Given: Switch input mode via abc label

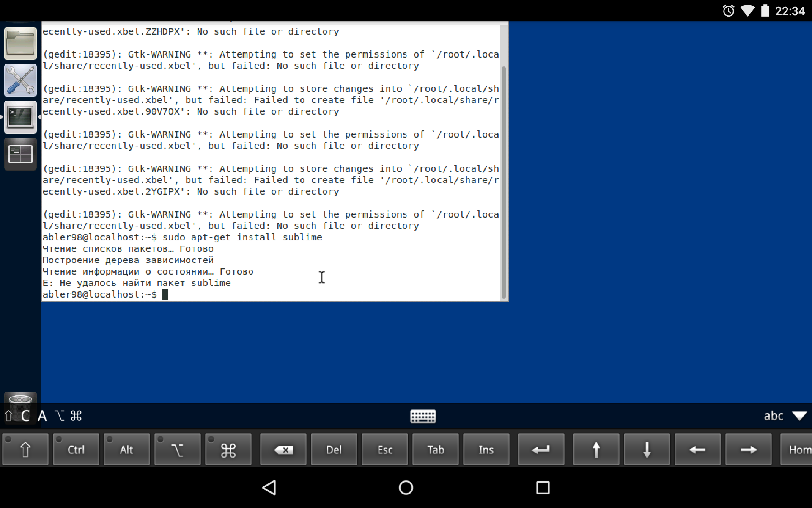Looking at the screenshot, I should coord(773,416).
